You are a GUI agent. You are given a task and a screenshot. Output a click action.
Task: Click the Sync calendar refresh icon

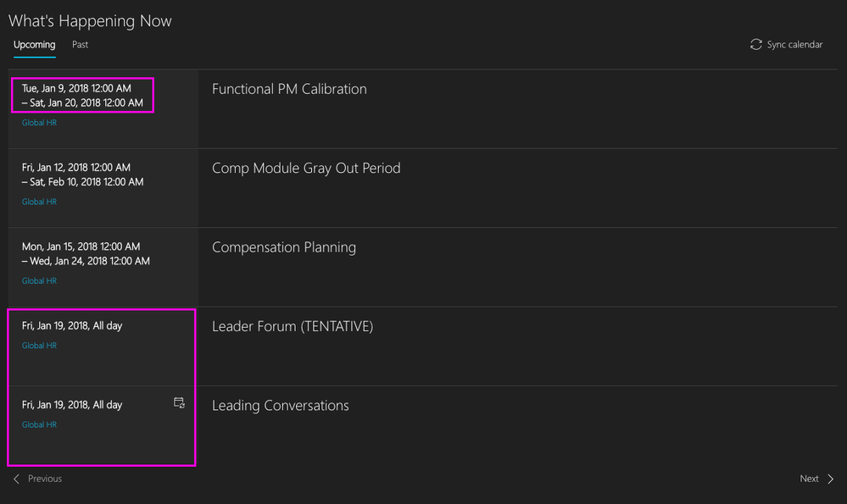click(x=756, y=45)
